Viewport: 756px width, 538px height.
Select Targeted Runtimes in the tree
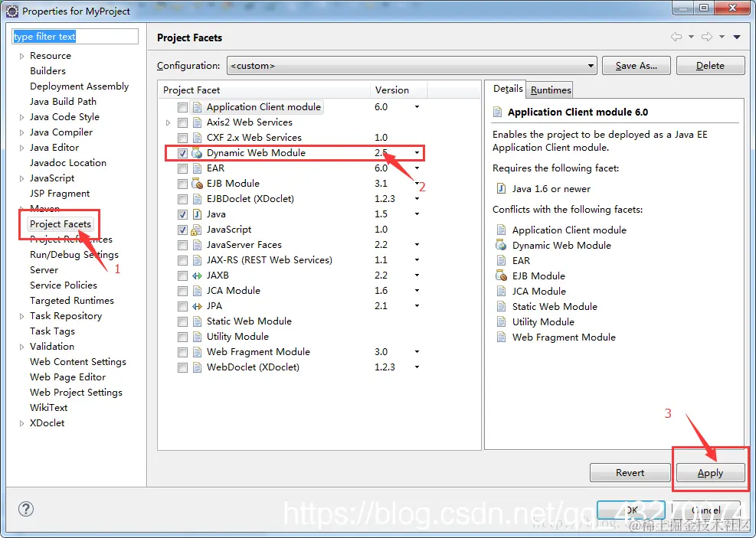tap(72, 301)
